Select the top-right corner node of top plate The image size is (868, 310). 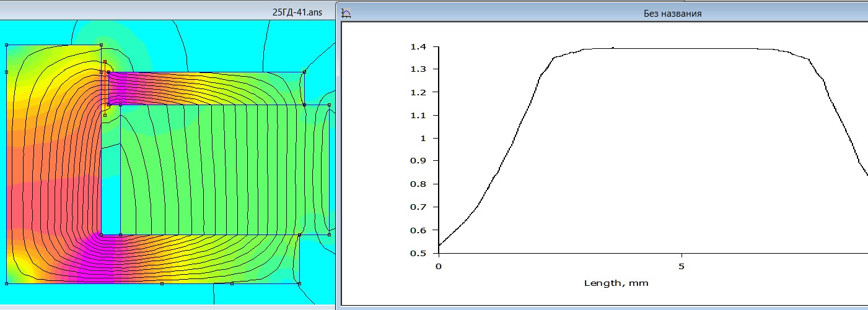pyautogui.click(x=304, y=72)
